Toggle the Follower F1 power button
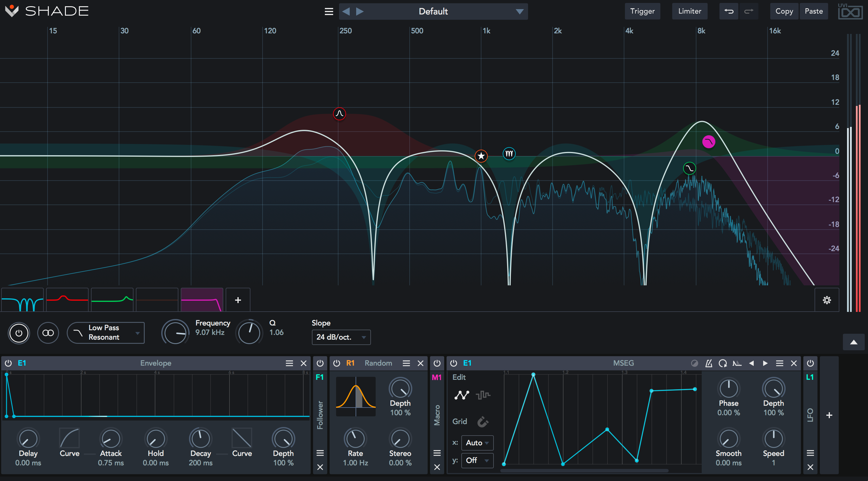This screenshot has height=481, width=868. [320, 363]
